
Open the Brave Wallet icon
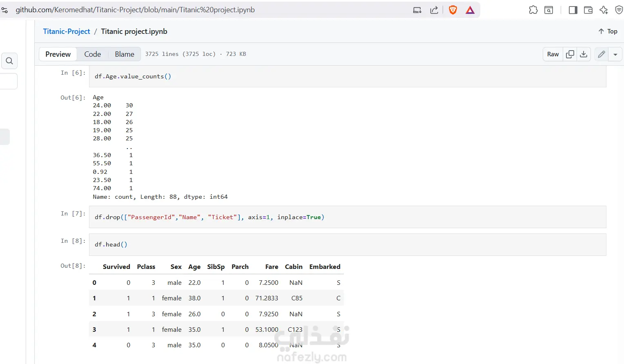(x=588, y=10)
